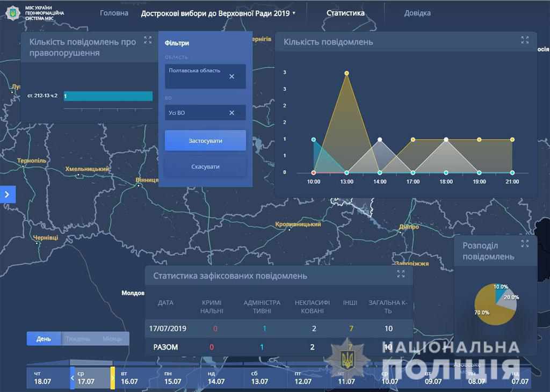Open the Статистика tab
Viewport: 550px width, 392px height.
pyautogui.click(x=345, y=13)
